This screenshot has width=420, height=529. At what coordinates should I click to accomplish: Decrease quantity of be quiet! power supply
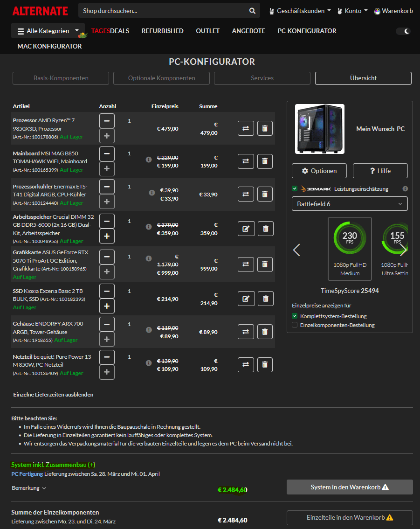coord(107,357)
